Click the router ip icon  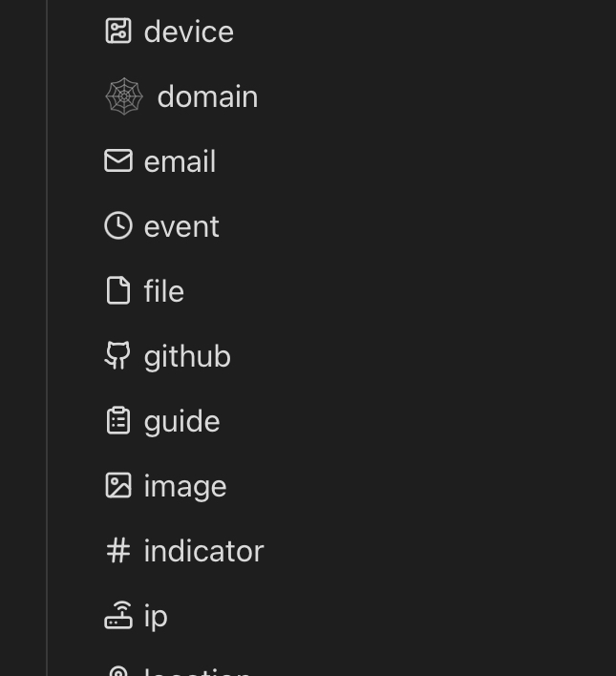[118, 615]
